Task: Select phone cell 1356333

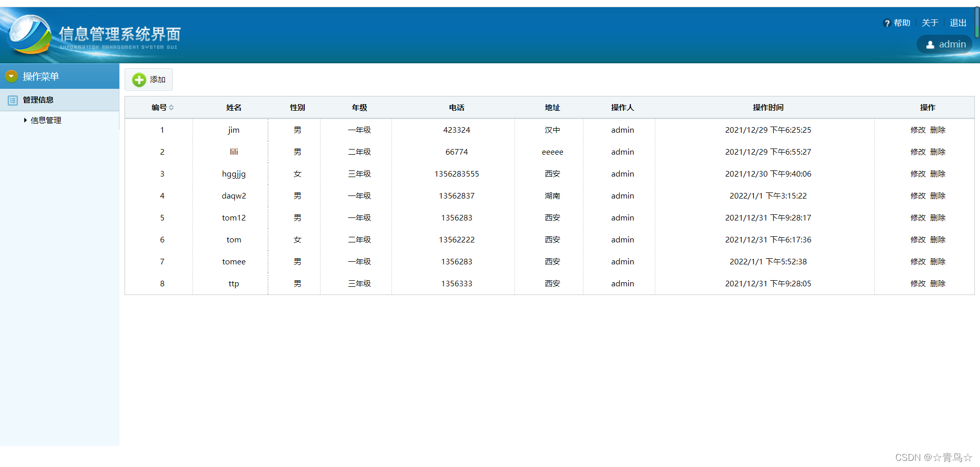Action: pyautogui.click(x=456, y=284)
